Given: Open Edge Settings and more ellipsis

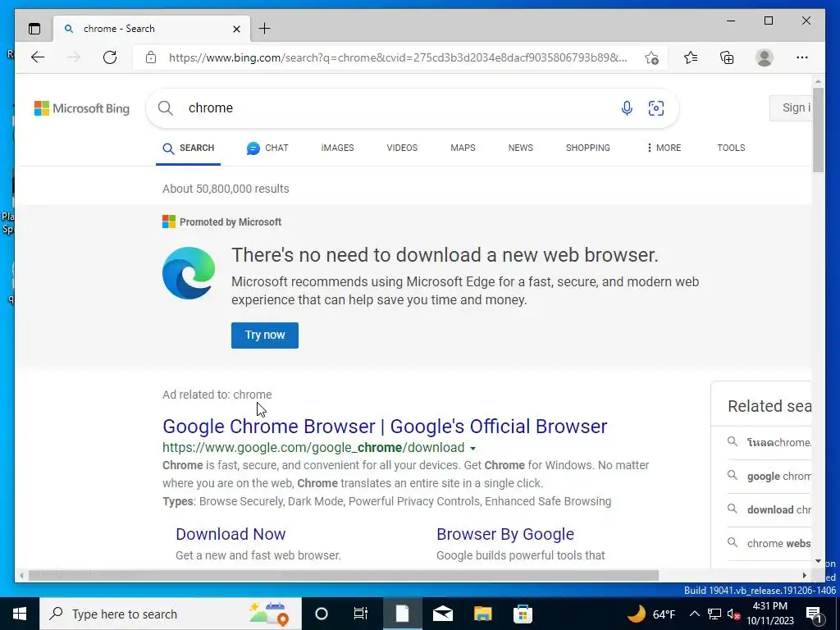Looking at the screenshot, I should (x=802, y=57).
